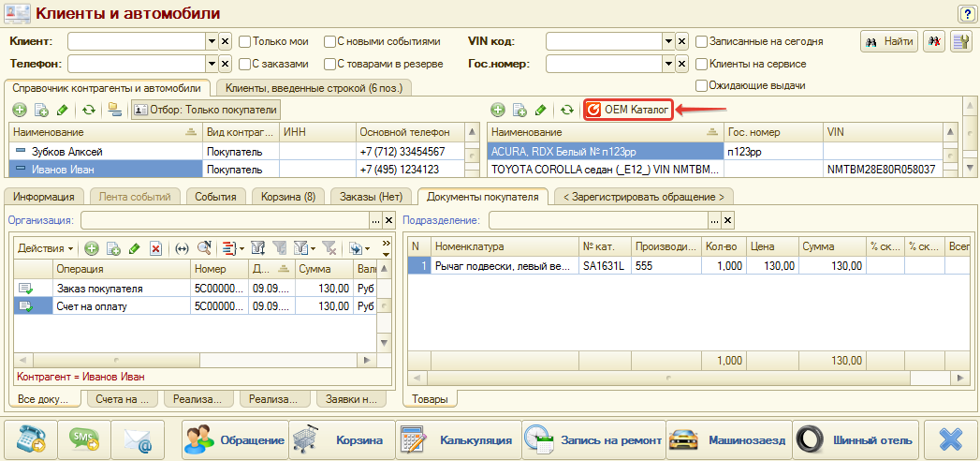Click the Обращение button

(235, 439)
